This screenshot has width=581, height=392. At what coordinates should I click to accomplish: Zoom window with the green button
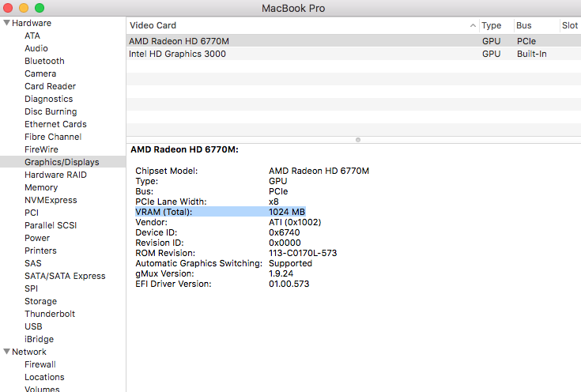point(40,8)
